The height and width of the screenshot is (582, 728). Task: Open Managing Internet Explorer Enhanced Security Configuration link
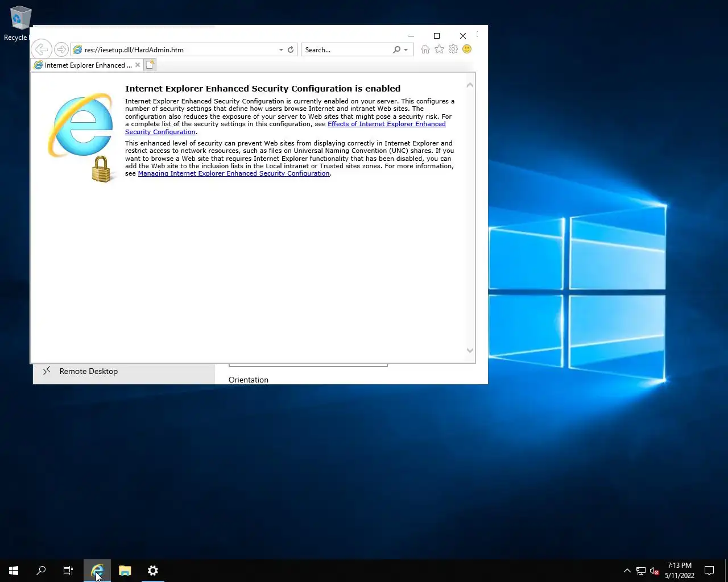(x=234, y=174)
